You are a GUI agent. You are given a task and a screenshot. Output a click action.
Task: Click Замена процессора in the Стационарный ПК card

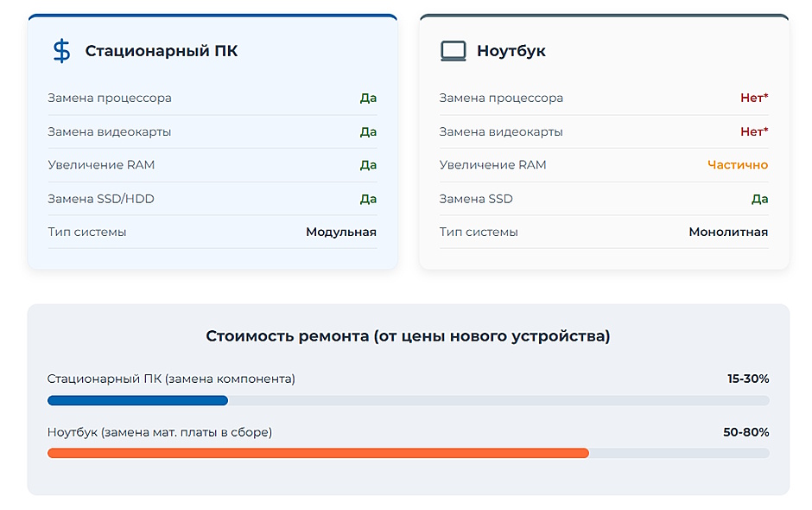[109, 98]
